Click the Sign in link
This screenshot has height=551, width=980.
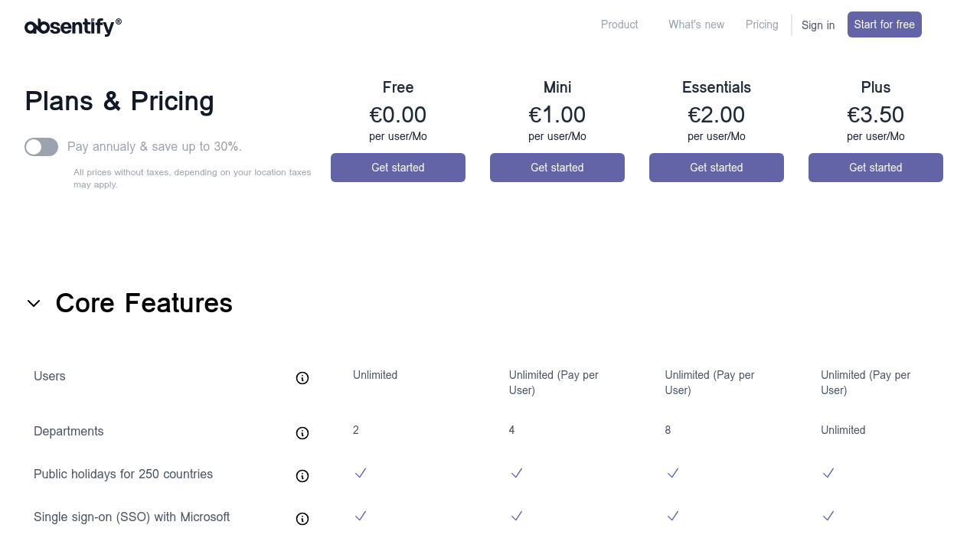818,25
